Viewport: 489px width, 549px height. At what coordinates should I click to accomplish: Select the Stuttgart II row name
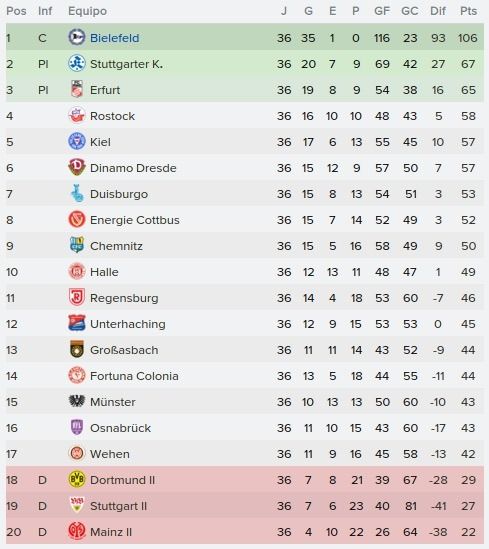pos(118,506)
